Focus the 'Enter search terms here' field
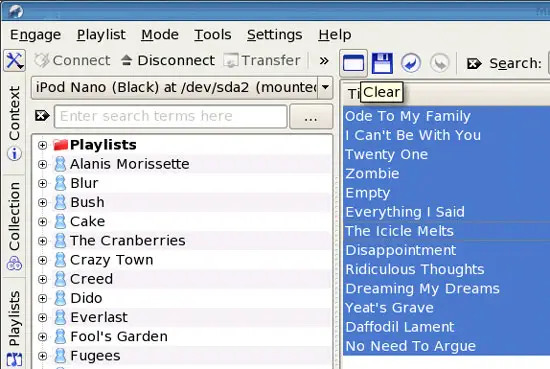Image resolution: width=550 pixels, height=369 pixels. point(170,116)
